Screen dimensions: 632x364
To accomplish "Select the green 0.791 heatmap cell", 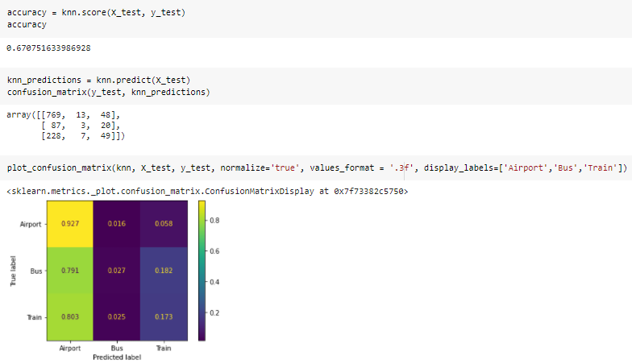I will click(70, 271).
